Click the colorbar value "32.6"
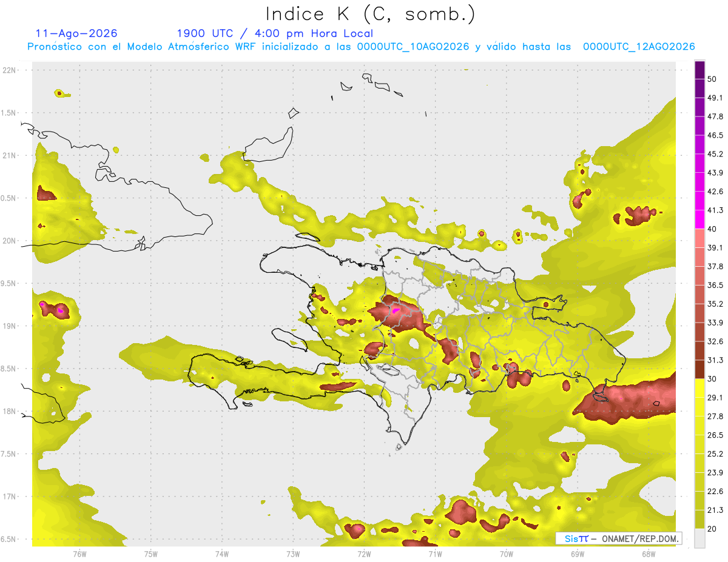This screenshot has width=728, height=562. [x=715, y=341]
